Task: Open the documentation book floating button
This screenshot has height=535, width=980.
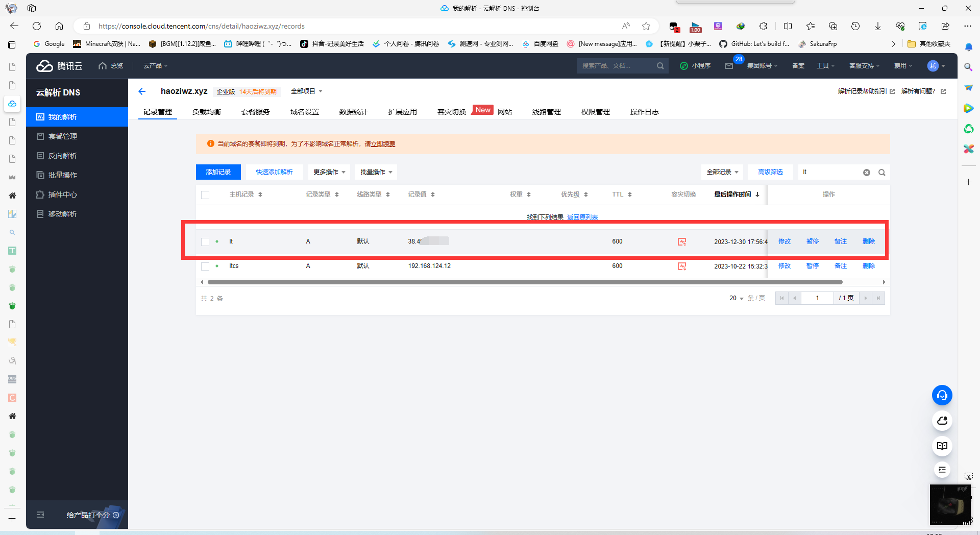Action: click(942, 446)
